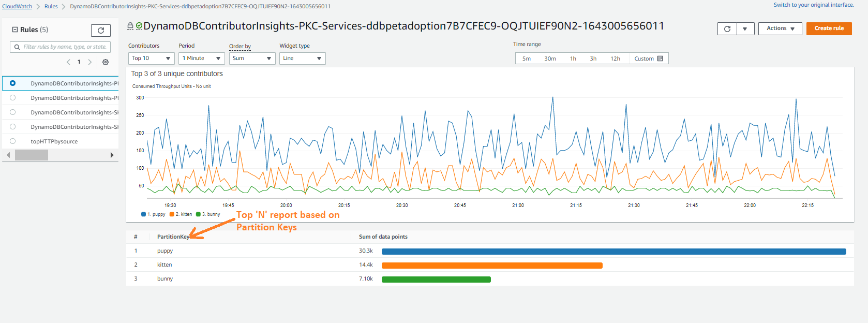Viewport: 868px width, 323px height.
Task: Click the 30.3k value
Action: 366,251
